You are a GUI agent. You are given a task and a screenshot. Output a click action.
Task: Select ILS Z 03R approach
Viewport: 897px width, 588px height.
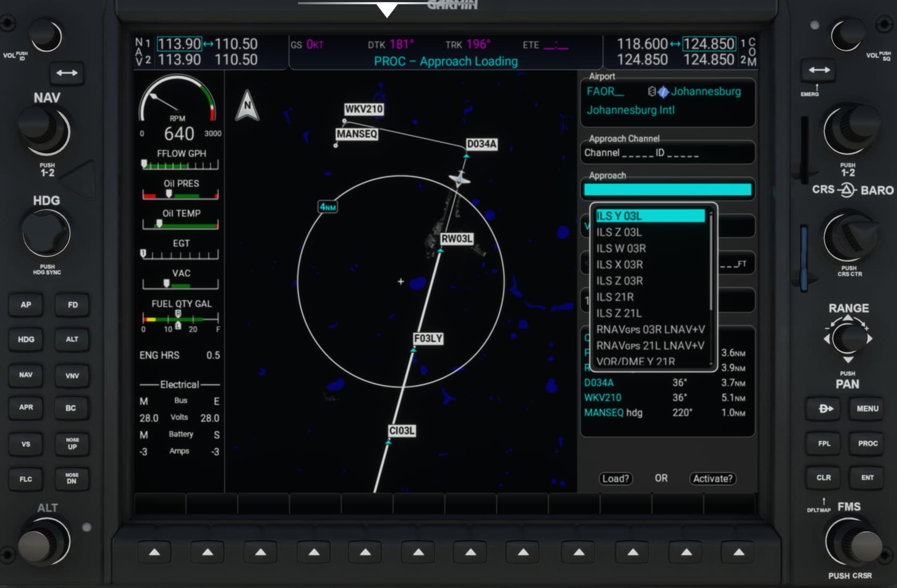tap(651, 281)
